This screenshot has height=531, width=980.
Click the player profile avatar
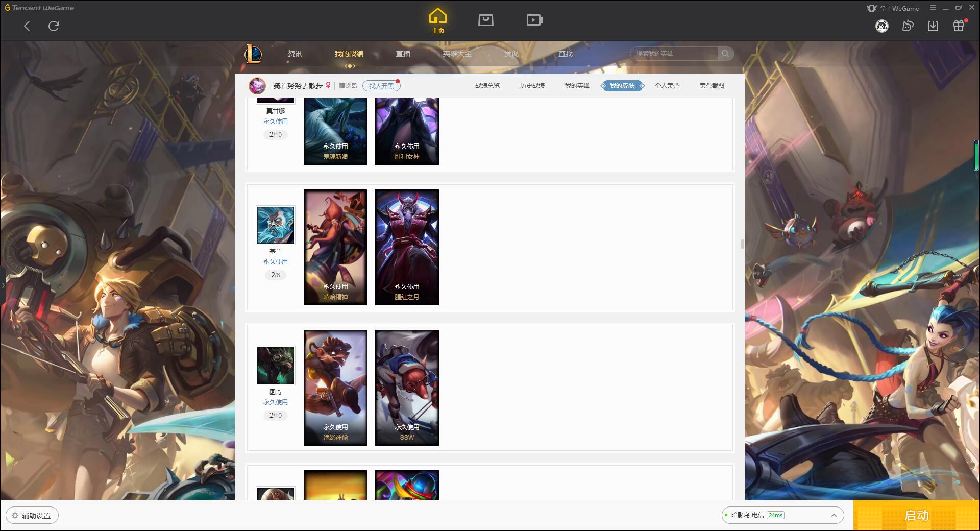point(257,86)
